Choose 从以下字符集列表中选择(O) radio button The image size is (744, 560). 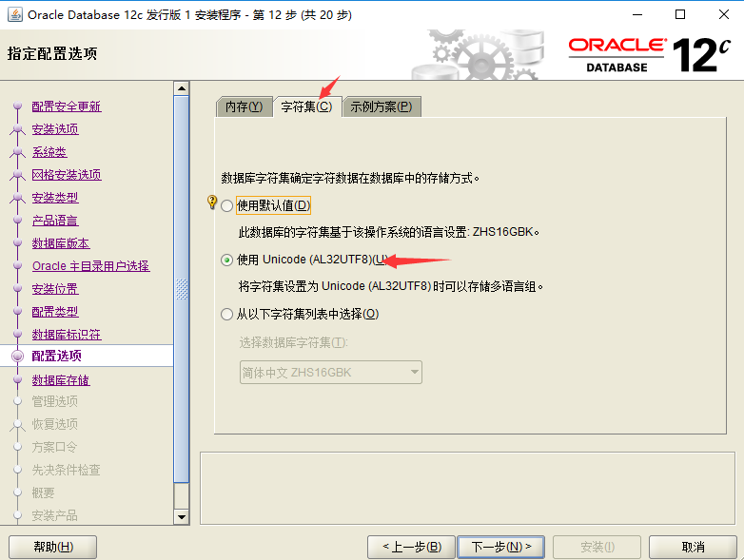(226, 314)
